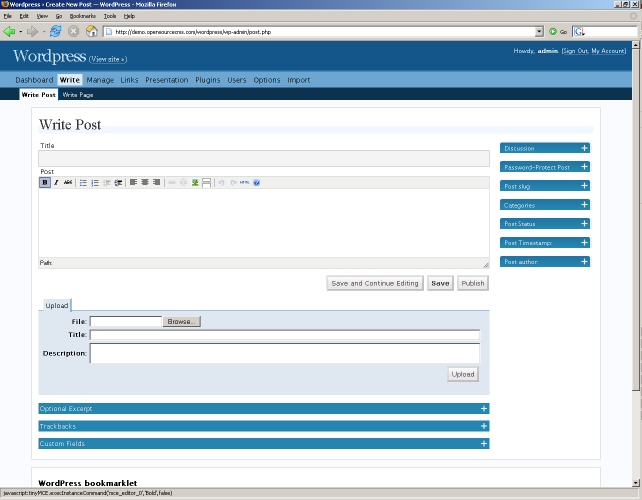Image resolution: width=642 pixels, height=500 pixels.
Task: Click the unlink icon
Action: click(x=183, y=183)
